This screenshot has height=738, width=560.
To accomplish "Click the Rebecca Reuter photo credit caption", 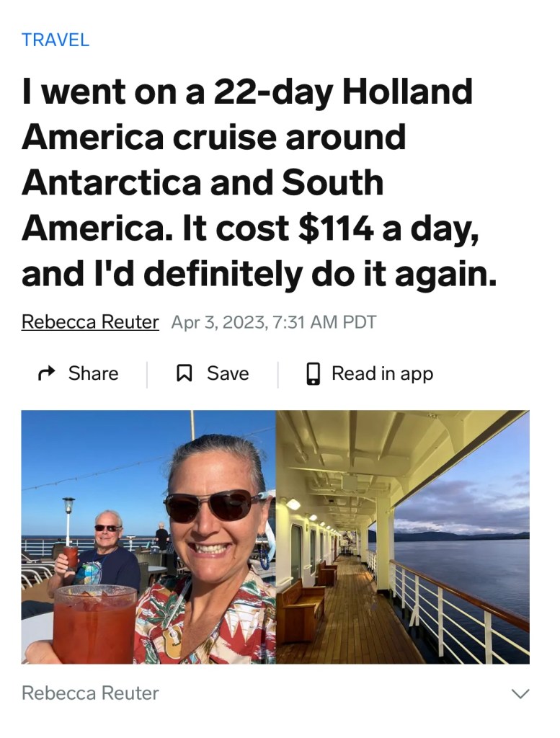I will point(90,693).
